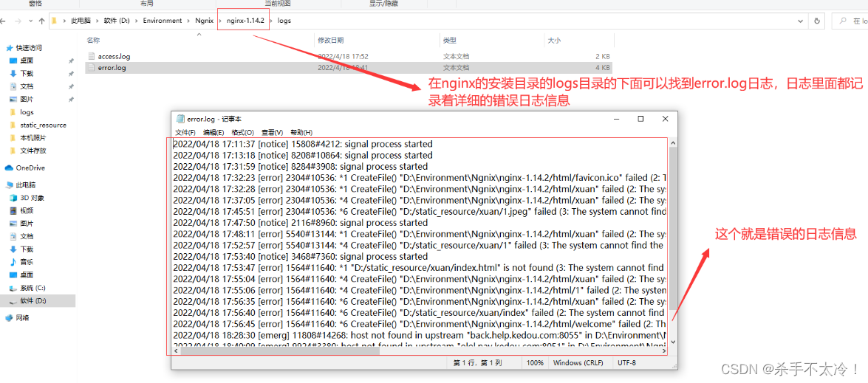Unpin 桌面 using its pin icon

[71, 61]
